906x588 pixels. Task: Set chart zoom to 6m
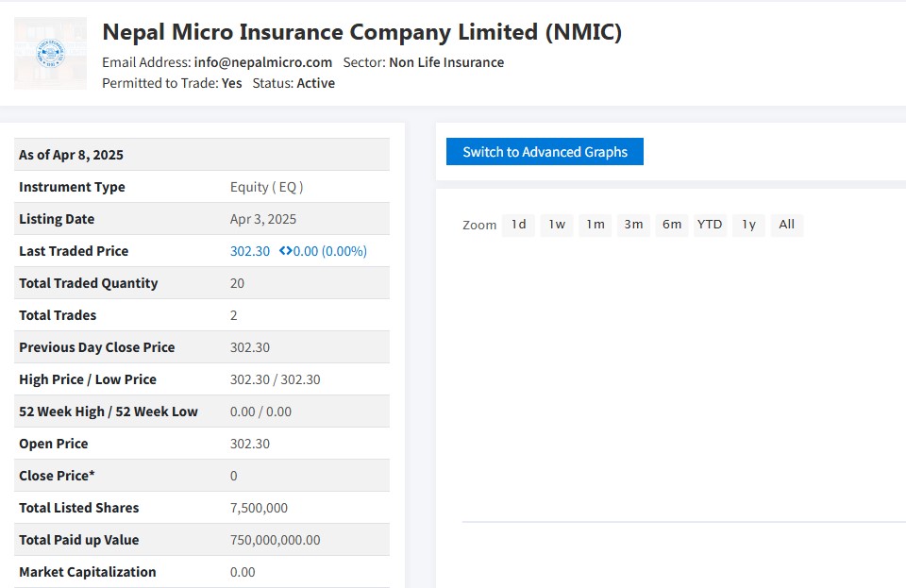672,225
